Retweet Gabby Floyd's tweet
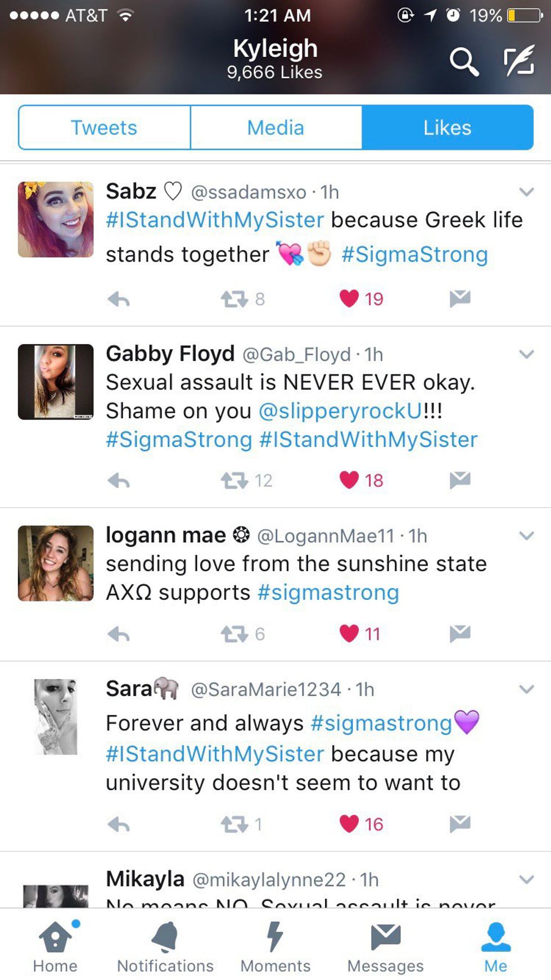 [234, 481]
